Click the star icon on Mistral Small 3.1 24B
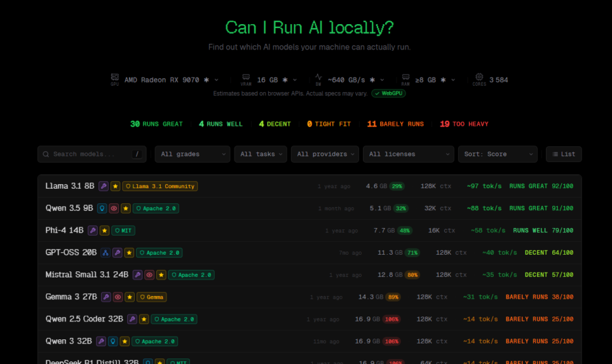Image resolution: width=612 pixels, height=364 pixels. pyautogui.click(x=161, y=275)
